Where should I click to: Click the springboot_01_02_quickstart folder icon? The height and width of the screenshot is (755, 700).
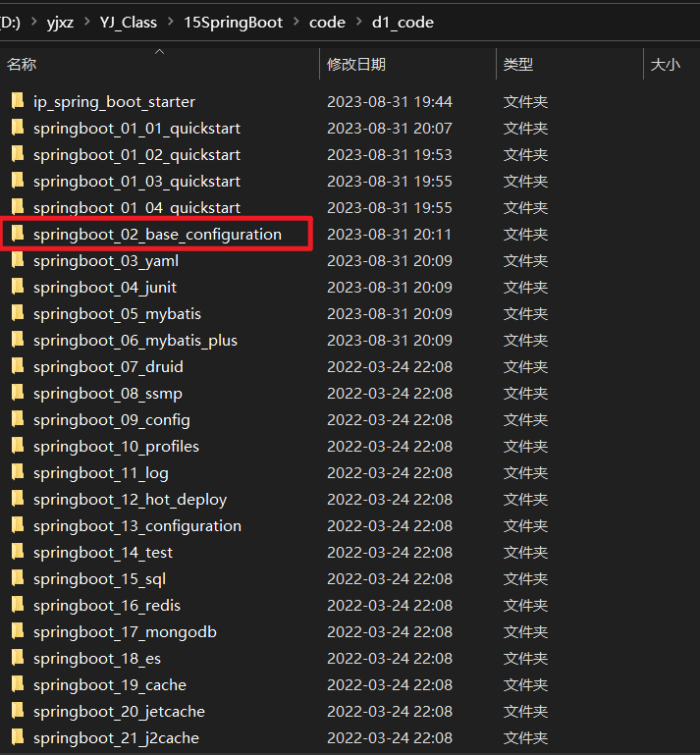[18, 154]
